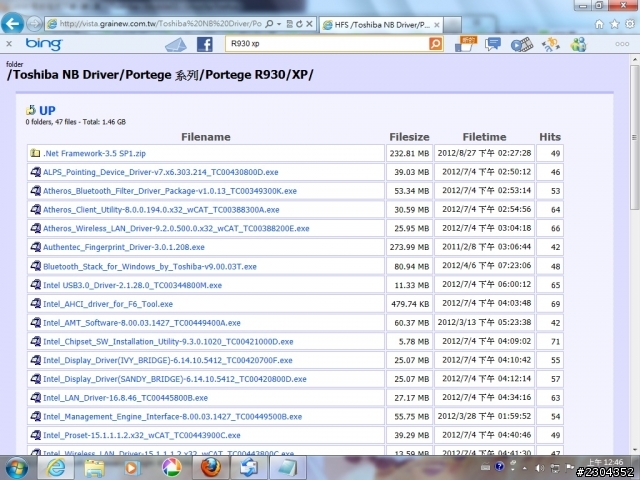Open the news icon on Bing bar
640x480 pixels.
466,44
